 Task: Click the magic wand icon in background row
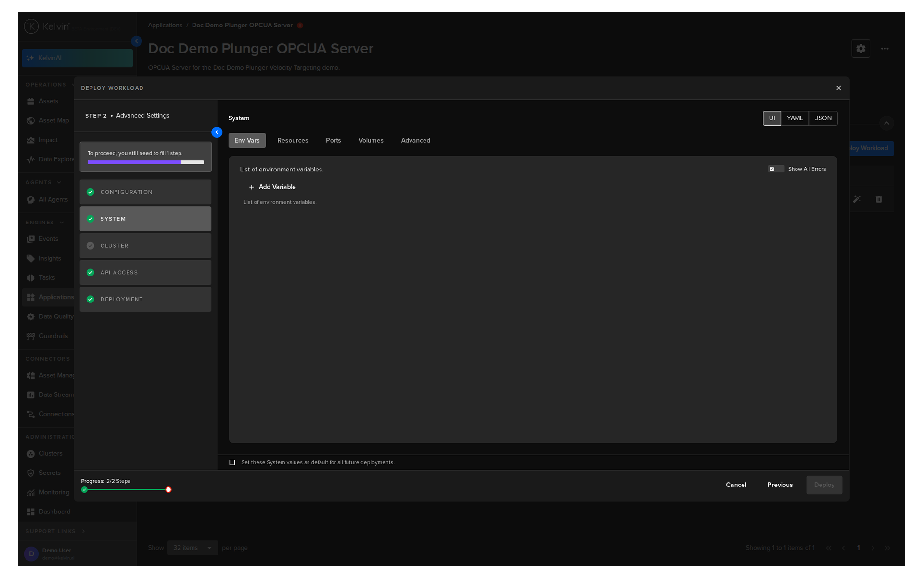pyautogui.click(x=857, y=199)
